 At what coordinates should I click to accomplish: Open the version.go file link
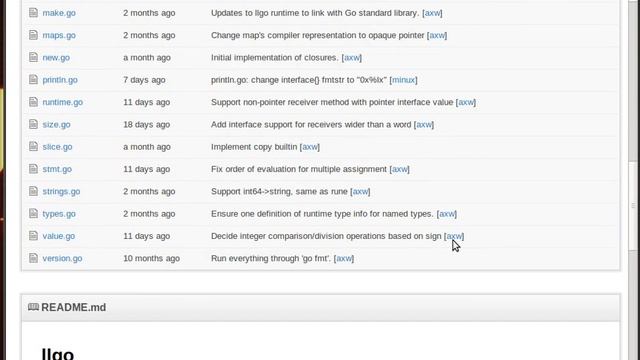click(62, 258)
